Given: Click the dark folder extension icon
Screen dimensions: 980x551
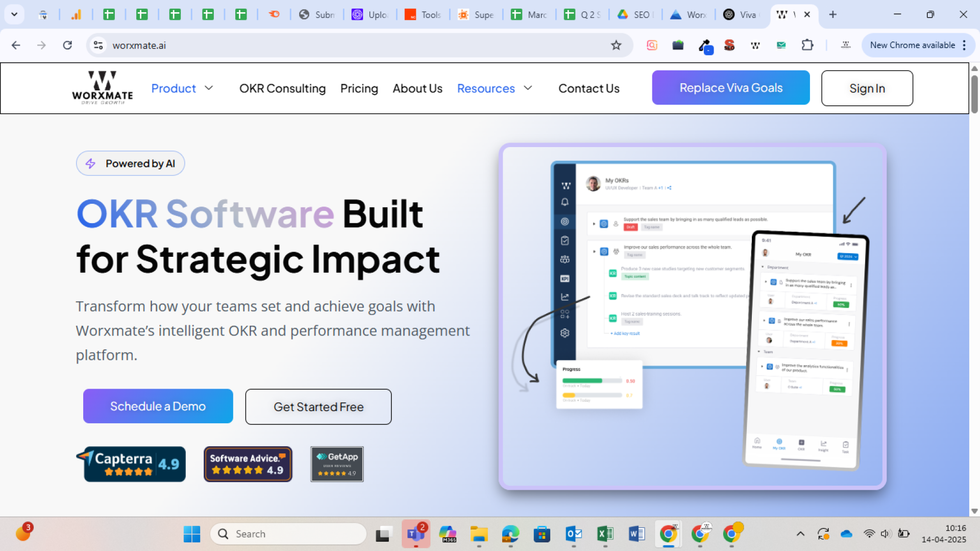Looking at the screenshot, I should click(678, 45).
